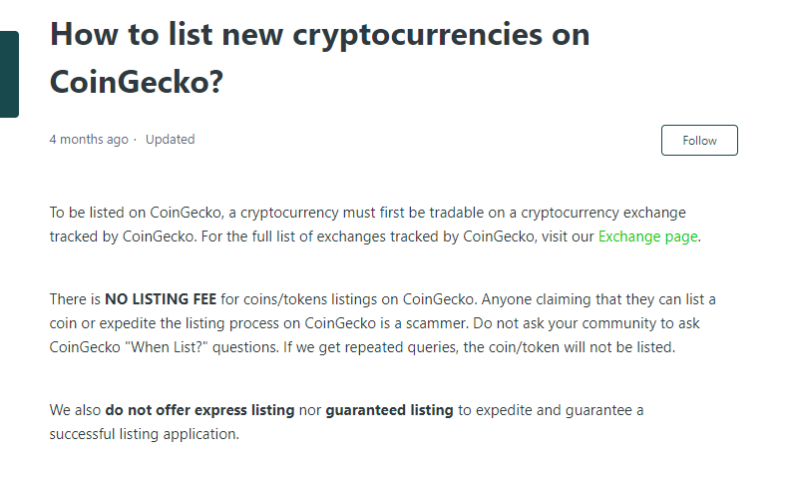Click 'To be listed on CoinGecko' sentence start

click(136, 213)
